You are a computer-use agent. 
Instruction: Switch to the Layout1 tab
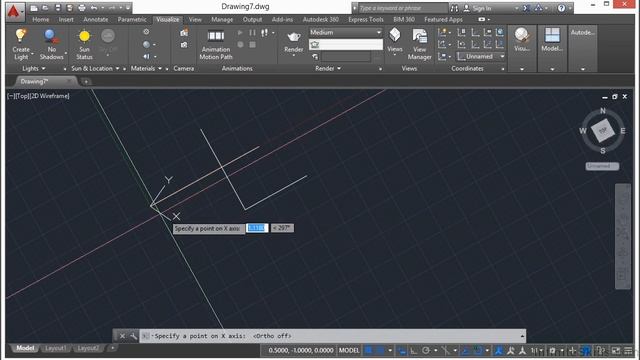pos(56,348)
